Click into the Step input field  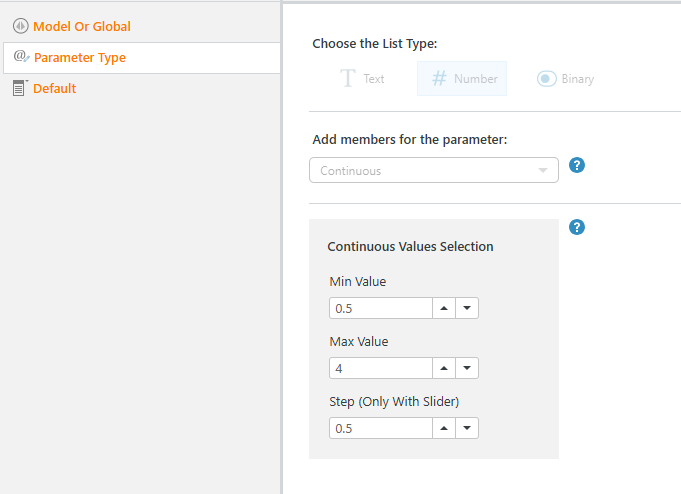click(380, 428)
